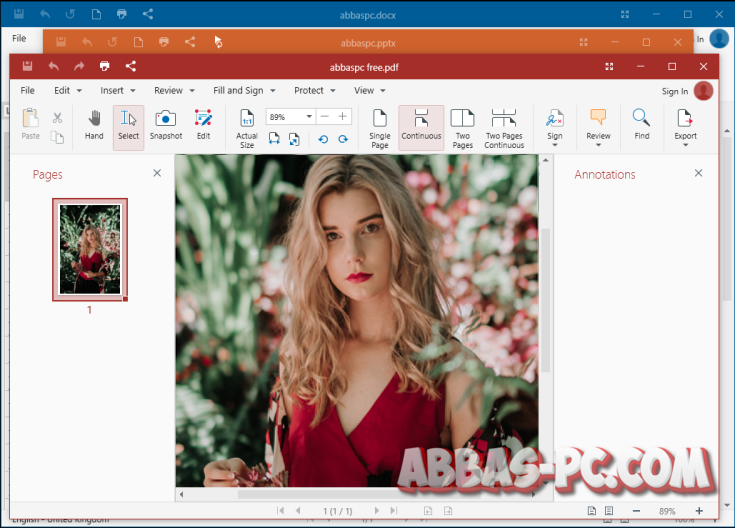735x528 pixels.
Task: Open the Fill and Sign menu
Action: coord(244,91)
